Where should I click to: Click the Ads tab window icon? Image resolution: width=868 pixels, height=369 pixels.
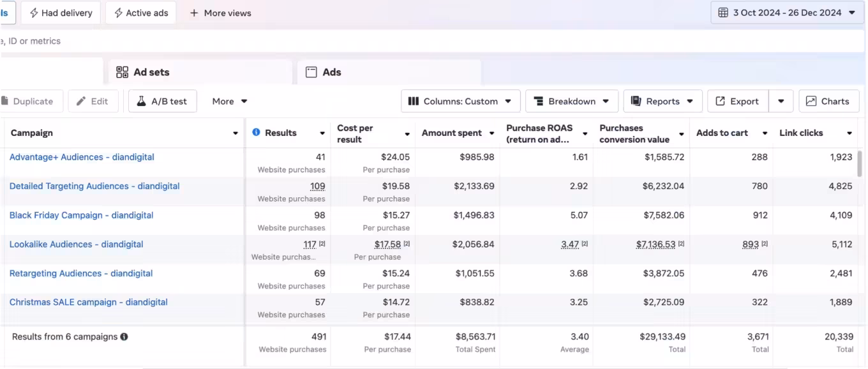coord(311,72)
